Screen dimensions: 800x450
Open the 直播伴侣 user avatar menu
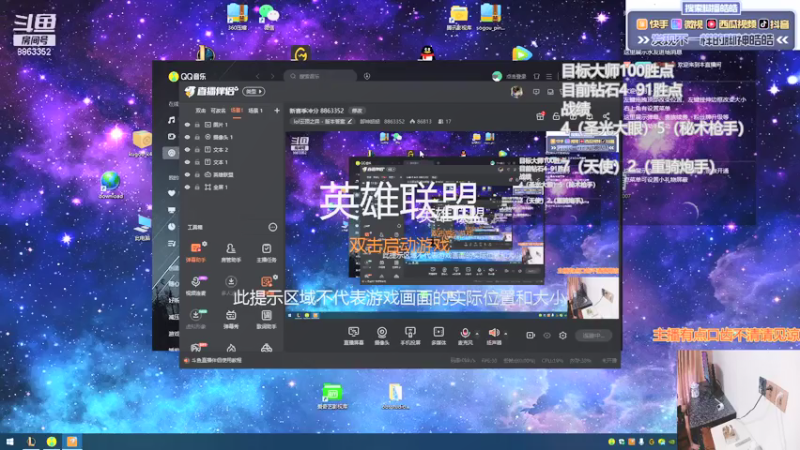(x=516, y=92)
